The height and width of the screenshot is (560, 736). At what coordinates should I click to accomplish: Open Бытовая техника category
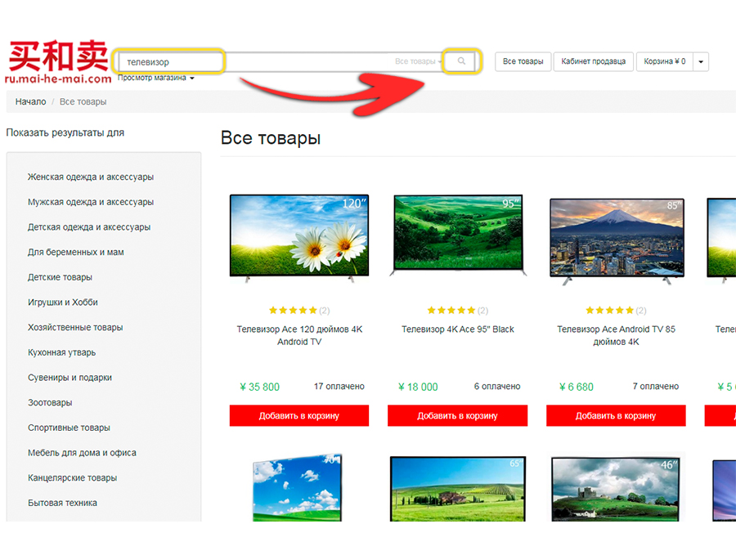click(62, 503)
